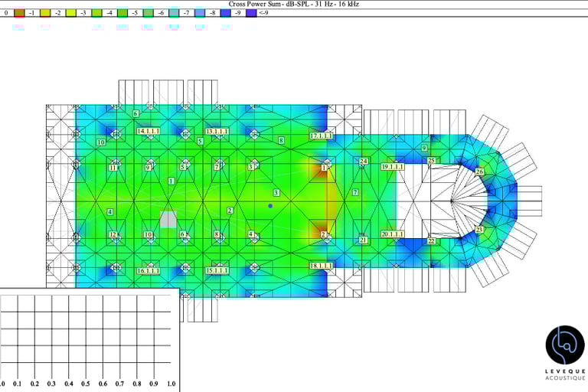Click green listener marker 6
This screenshot has width=588, height=392.
pos(136,113)
